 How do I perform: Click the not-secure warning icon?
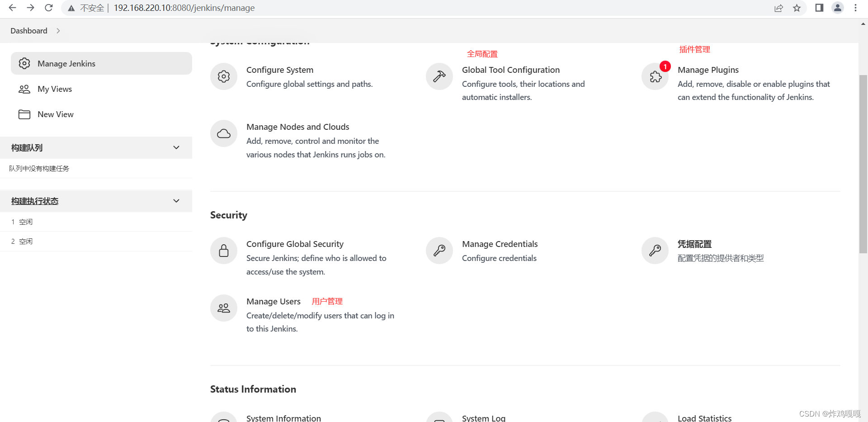click(x=71, y=8)
